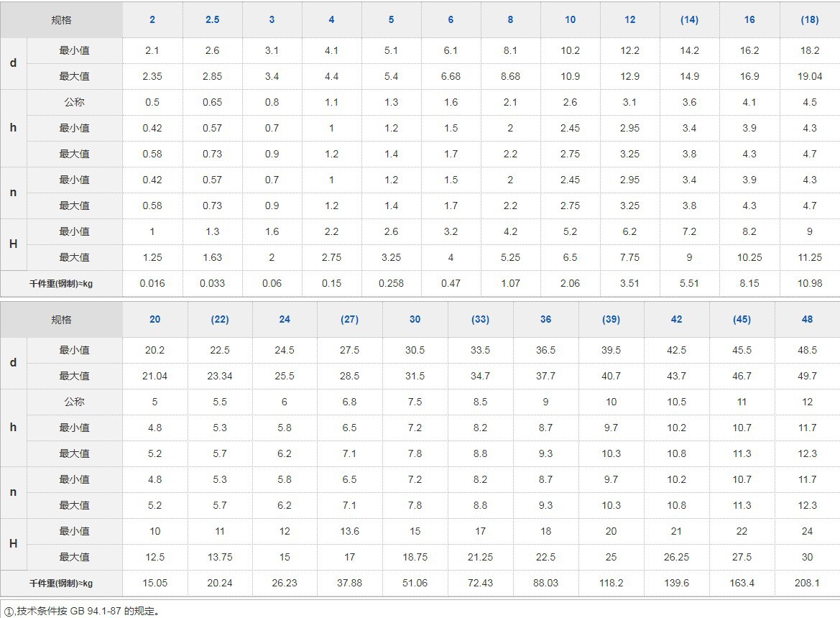Viewport: 840px width, 618px height.
Task: Select the 208.1 weight cell
Action: [x=807, y=583]
